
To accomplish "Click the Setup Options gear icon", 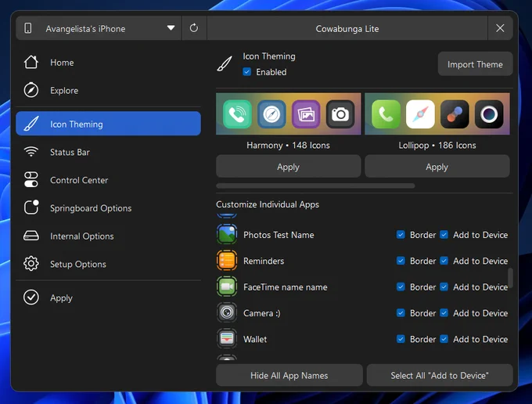I will click(31, 264).
